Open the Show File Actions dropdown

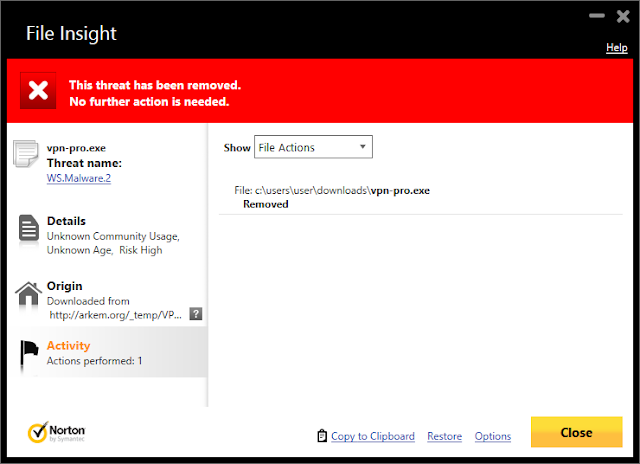coord(313,147)
